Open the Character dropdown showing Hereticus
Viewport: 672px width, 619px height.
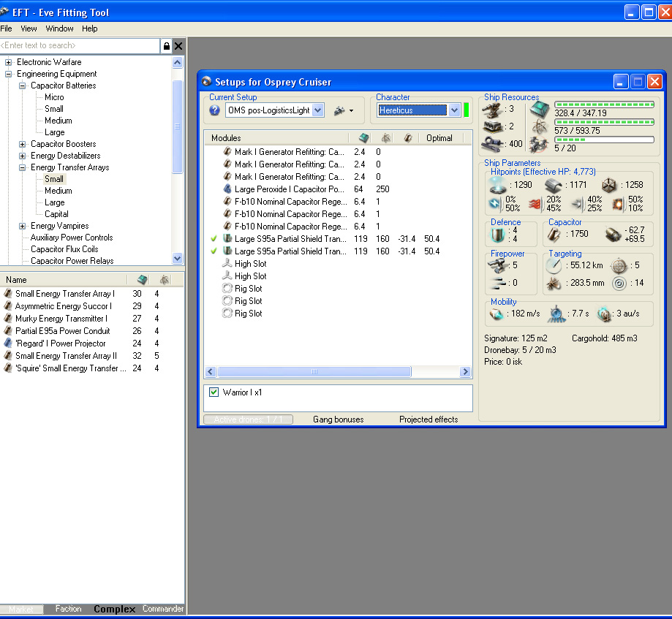[454, 110]
